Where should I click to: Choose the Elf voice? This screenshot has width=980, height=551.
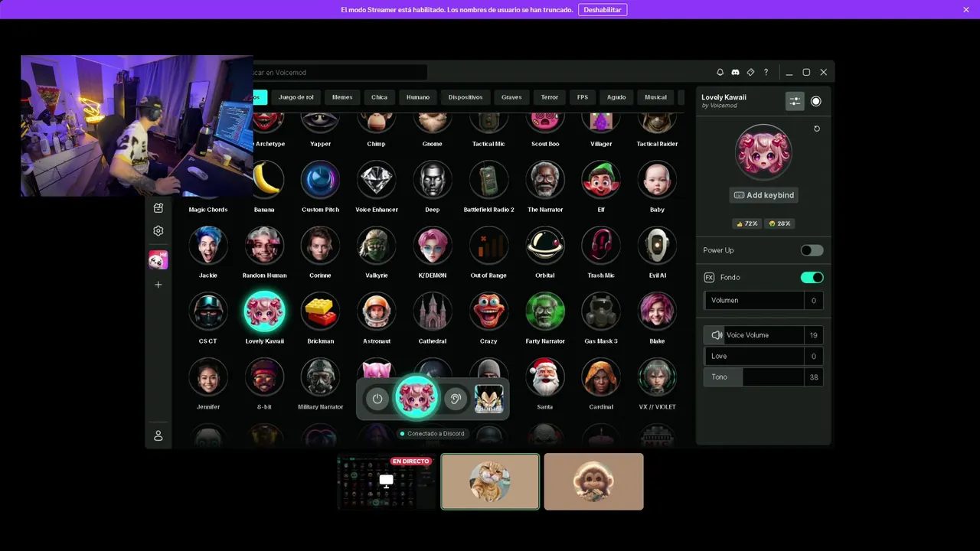(x=601, y=180)
